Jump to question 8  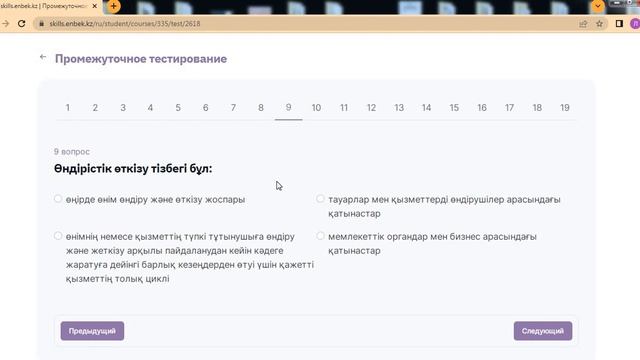pyautogui.click(x=261, y=108)
